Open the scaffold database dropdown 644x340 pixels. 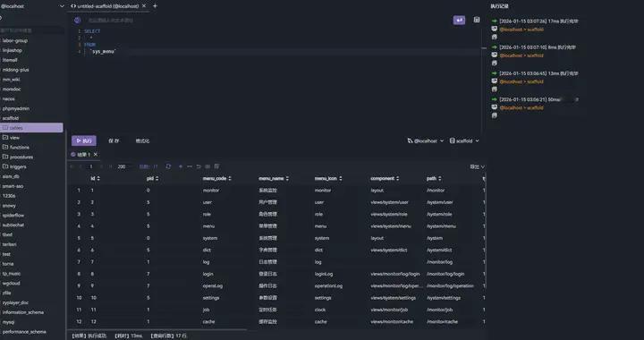pos(464,140)
